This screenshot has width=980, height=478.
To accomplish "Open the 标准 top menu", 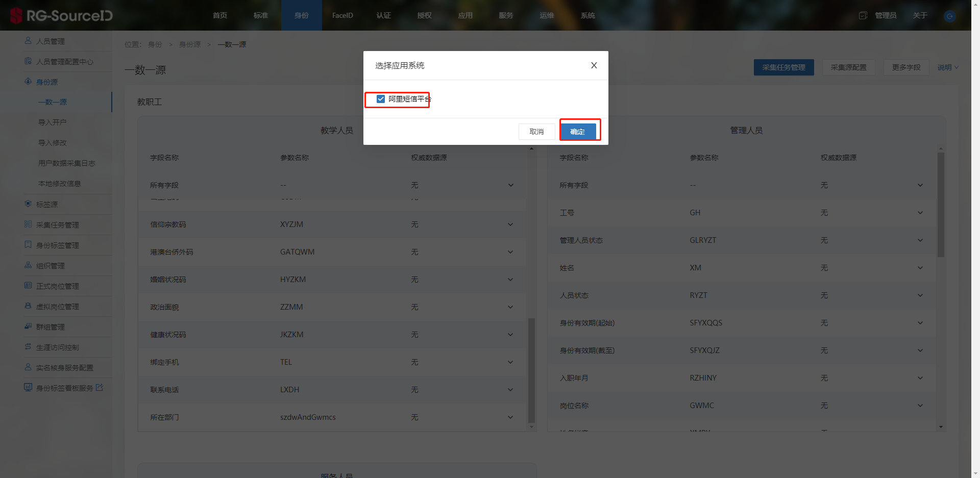I will [x=261, y=15].
